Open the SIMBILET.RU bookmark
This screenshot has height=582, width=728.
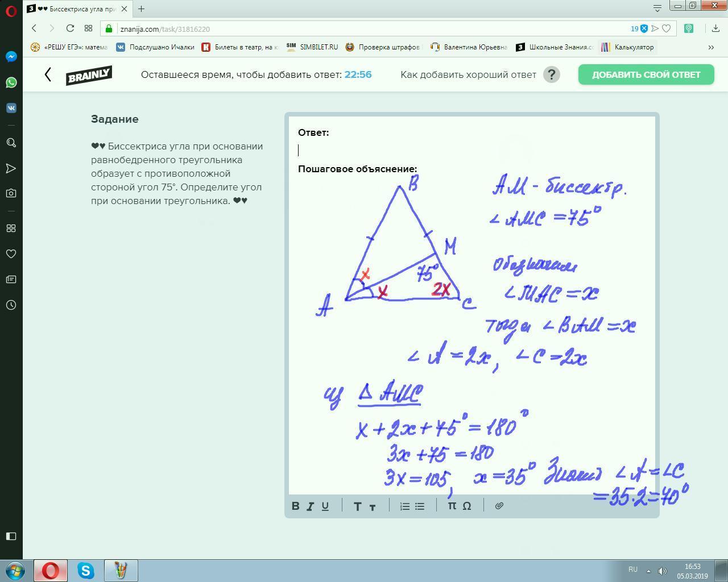[312, 47]
